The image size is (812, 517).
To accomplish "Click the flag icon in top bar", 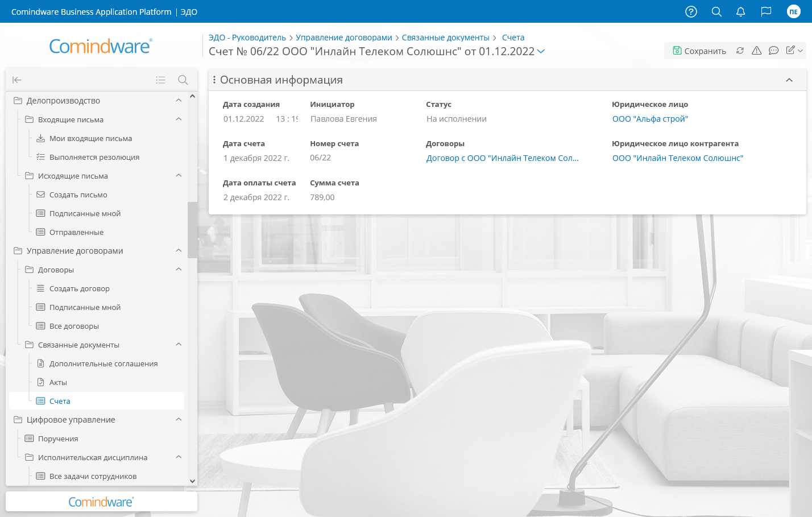I will pyautogui.click(x=766, y=11).
